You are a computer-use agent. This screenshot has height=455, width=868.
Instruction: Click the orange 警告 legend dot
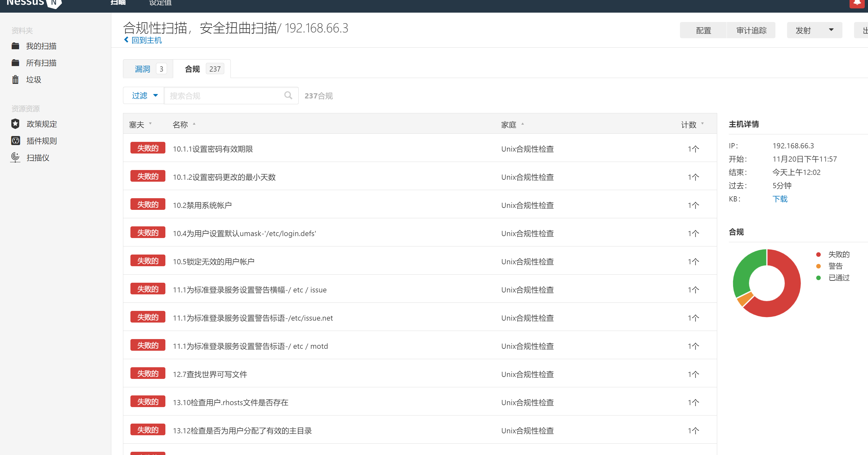pyautogui.click(x=818, y=266)
